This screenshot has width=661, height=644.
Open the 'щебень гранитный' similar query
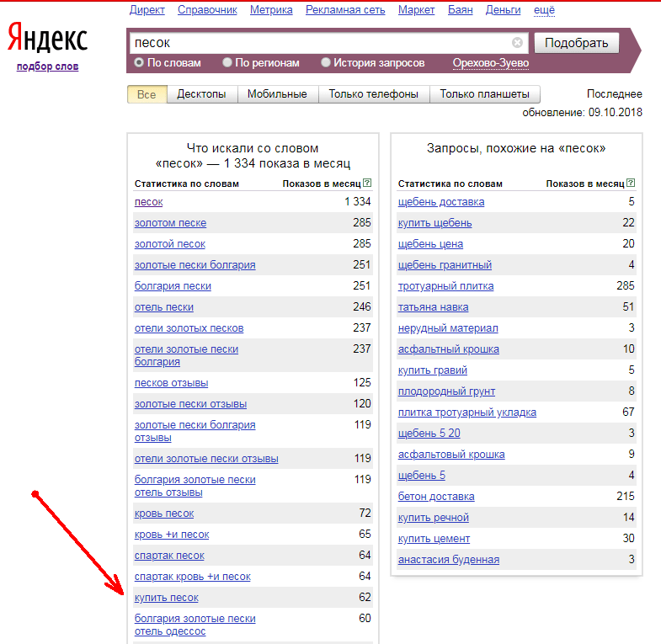445,265
